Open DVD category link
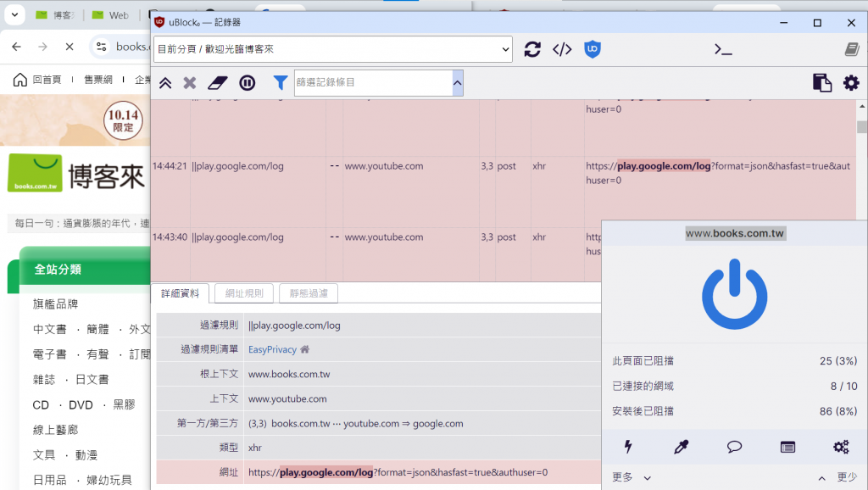This screenshot has width=868, height=490. click(x=81, y=405)
